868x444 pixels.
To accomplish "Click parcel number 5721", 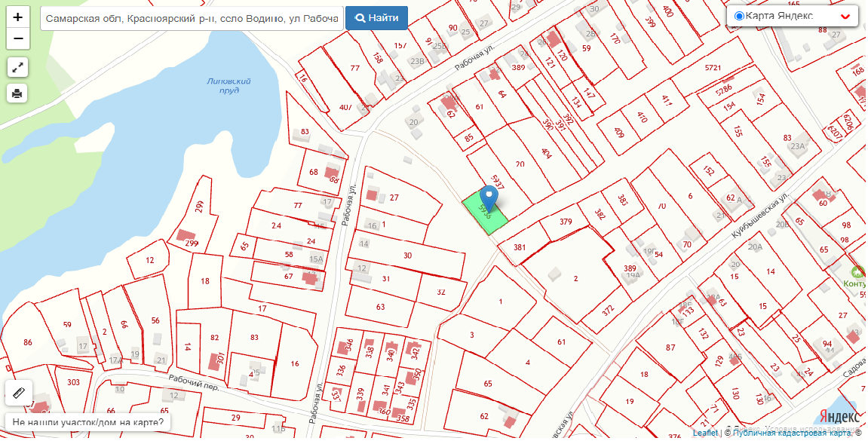I will (713, 68).
